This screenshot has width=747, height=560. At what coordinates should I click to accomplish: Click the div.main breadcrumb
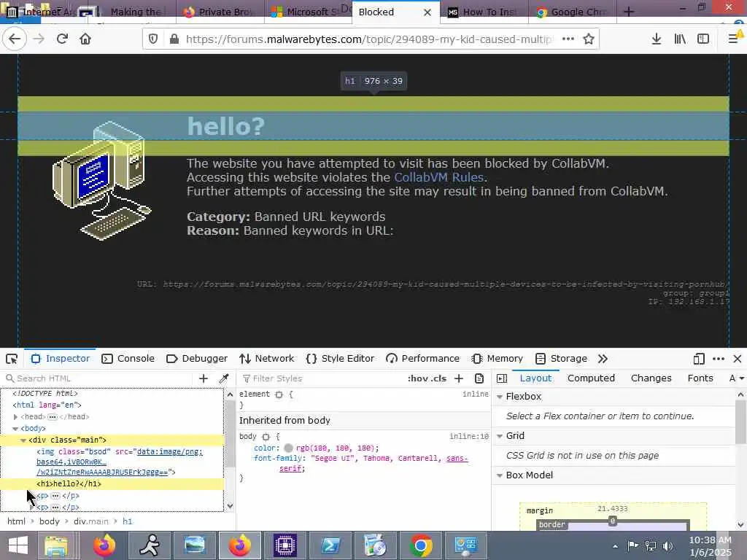click(x=91, y=521)
